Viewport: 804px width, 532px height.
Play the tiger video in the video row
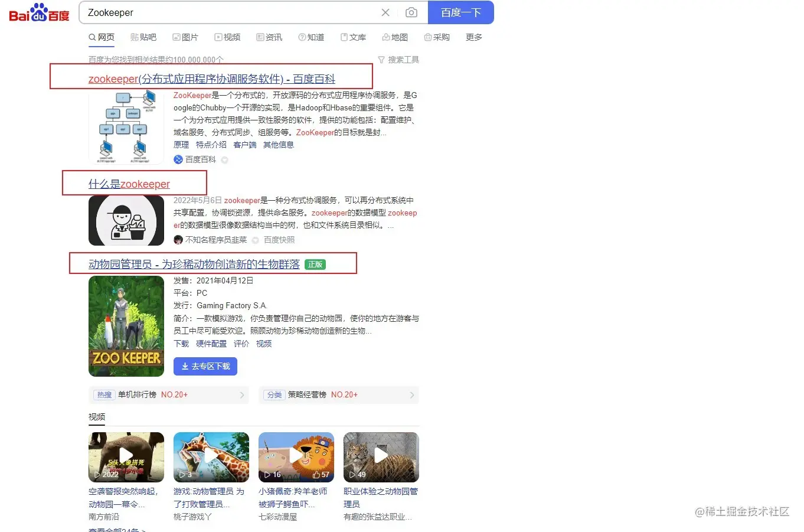pyautogui.click(x=381, y=456)
